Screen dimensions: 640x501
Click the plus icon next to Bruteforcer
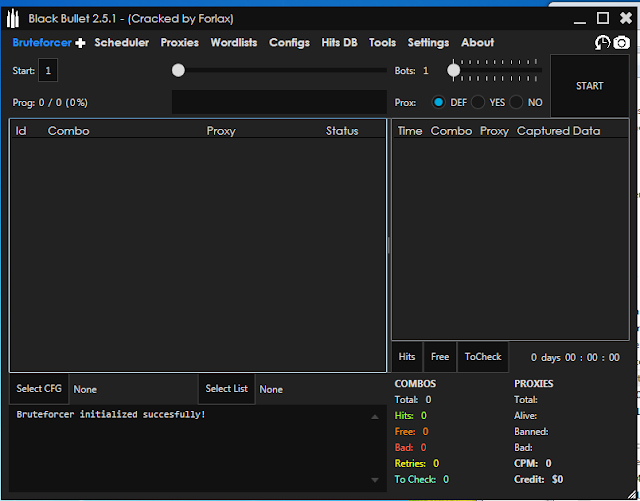point(80,43)
